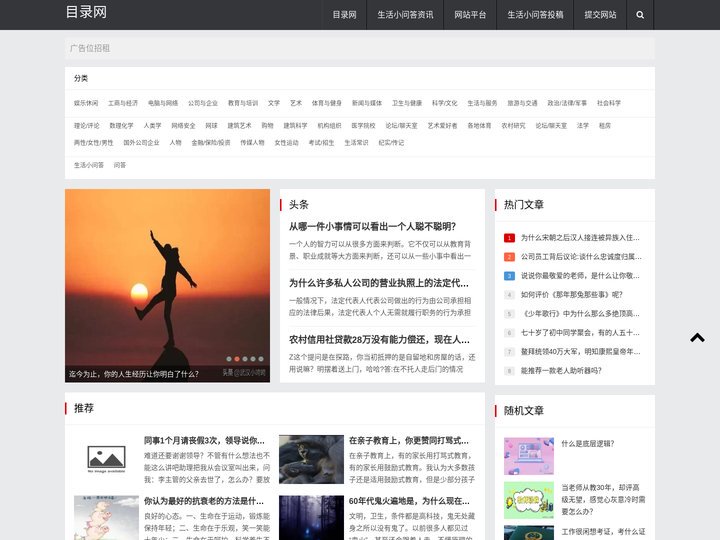The height and width of the screenshot is (540, 720).
Task: Click the 目录网 site logo
Action: [86, 12]
